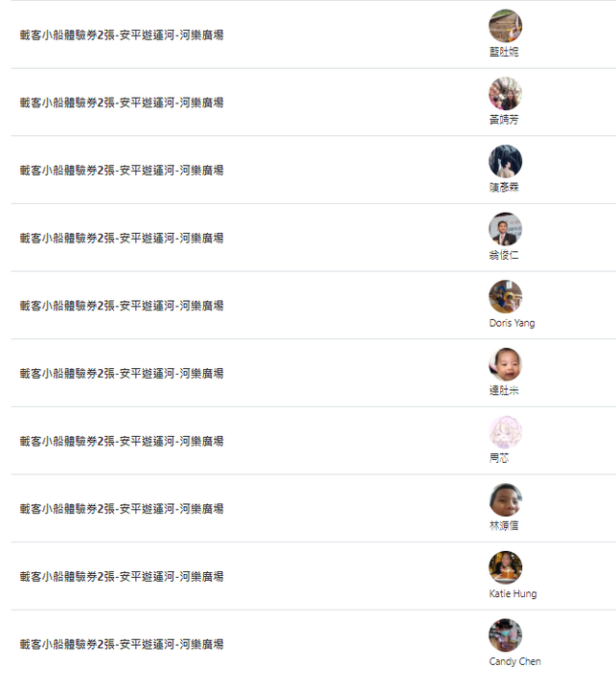Click Candy Chen's avatar photo
Screen dimensions: 616x690
505,635
